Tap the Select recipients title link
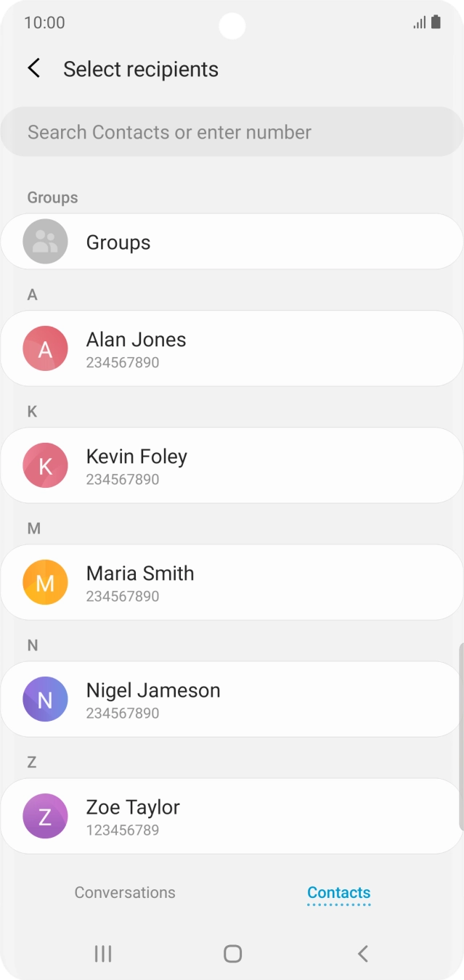Screen dimensions: 464x980 click(141, 68)
